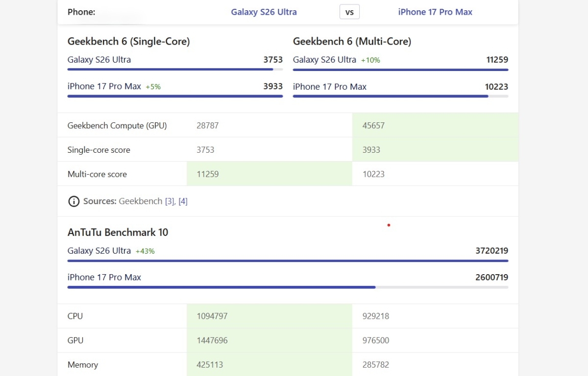Select the Geekbench Compute (GPU) row label
This screenshot has height=376, width=588.
(117, 125)
